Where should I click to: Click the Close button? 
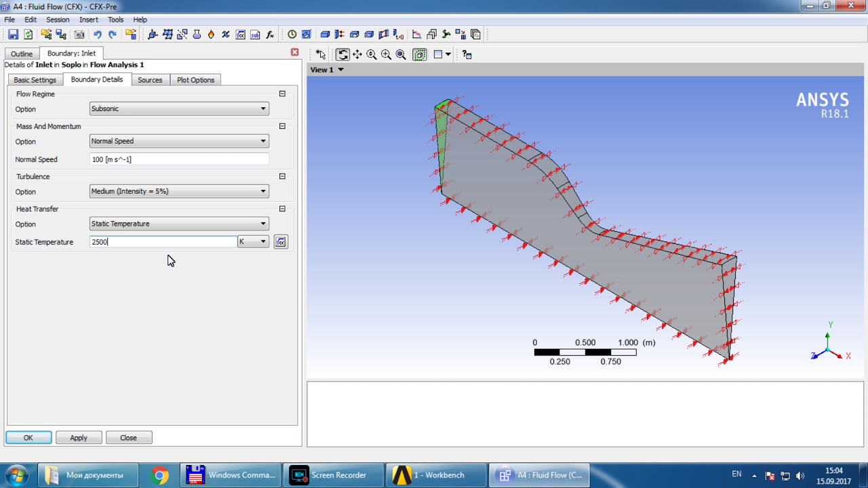coord(128,438)
